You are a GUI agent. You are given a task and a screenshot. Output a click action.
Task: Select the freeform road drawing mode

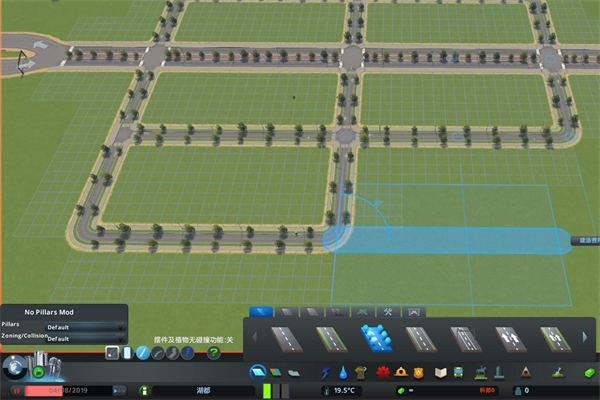pyautogui.click(x=173, y=353)
